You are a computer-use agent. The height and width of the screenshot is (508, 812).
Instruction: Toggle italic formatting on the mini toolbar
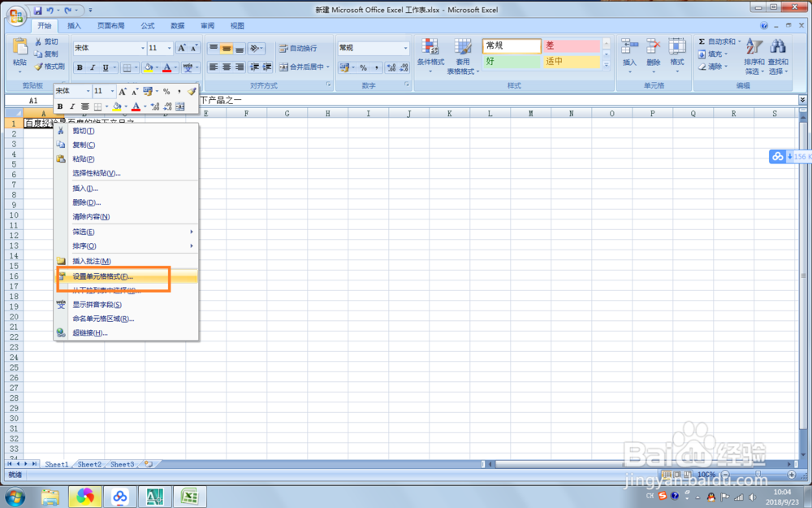pyautogui.click(x=71, y=106)
